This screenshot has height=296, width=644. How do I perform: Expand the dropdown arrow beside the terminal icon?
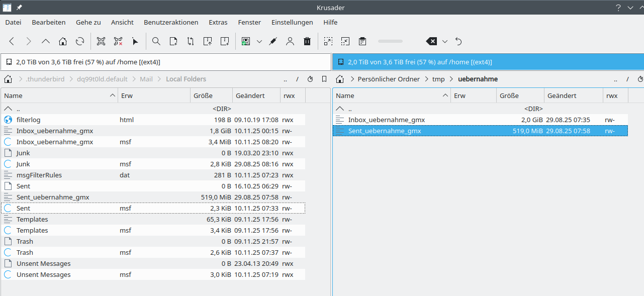tap(259, 41)
